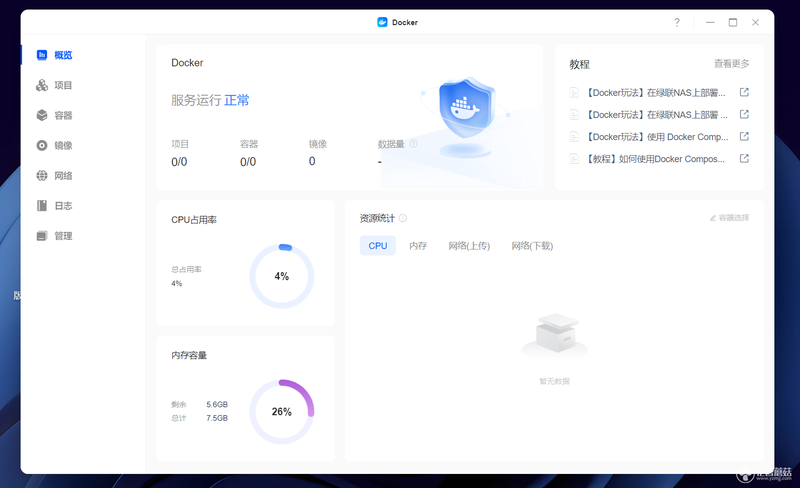800x488 pixels.
Task: Click the memory 26% ring gauge
Action: (x=282, y=411)
